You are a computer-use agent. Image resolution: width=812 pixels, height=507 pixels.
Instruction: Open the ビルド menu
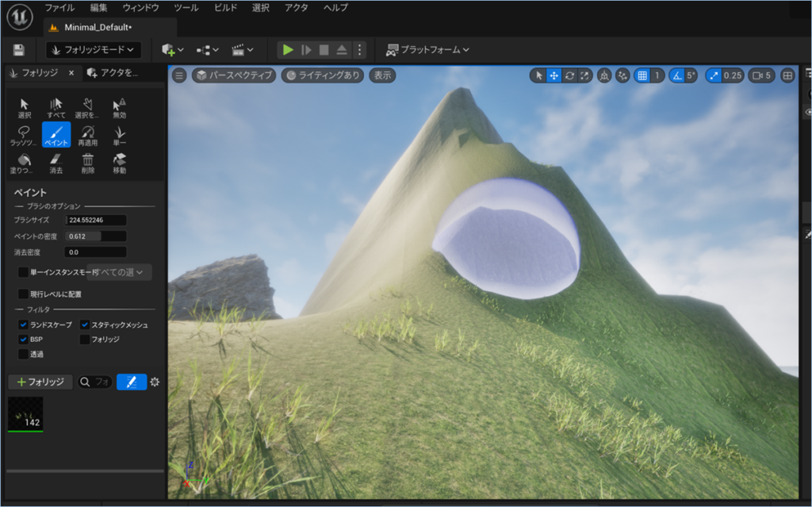[x=224, y=7]
